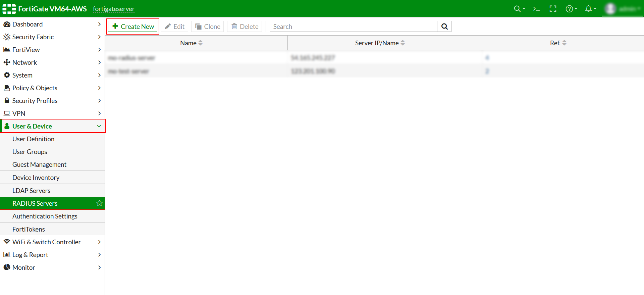Click the FortiView chart icon
644x295 pixels.
[x=7, y=50]
